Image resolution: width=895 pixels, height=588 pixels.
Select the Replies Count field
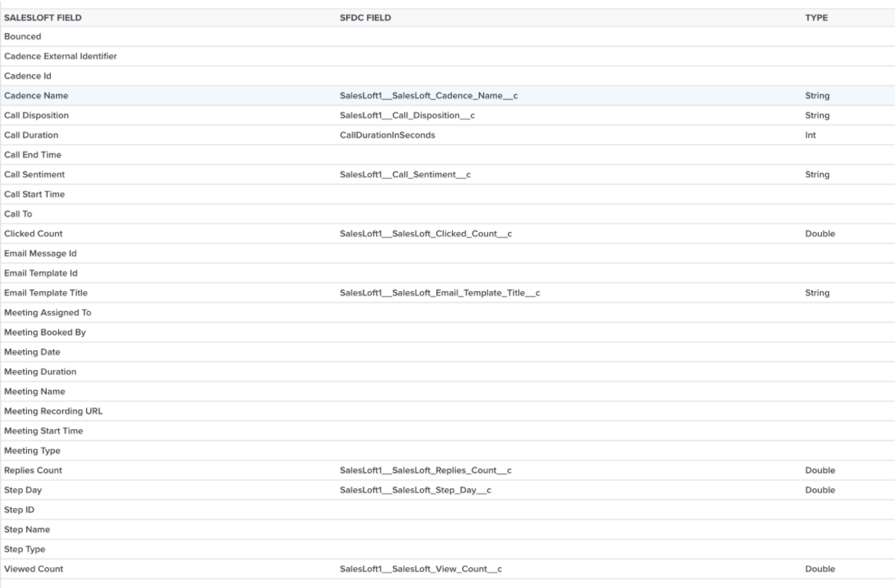(x=33, y=471)
